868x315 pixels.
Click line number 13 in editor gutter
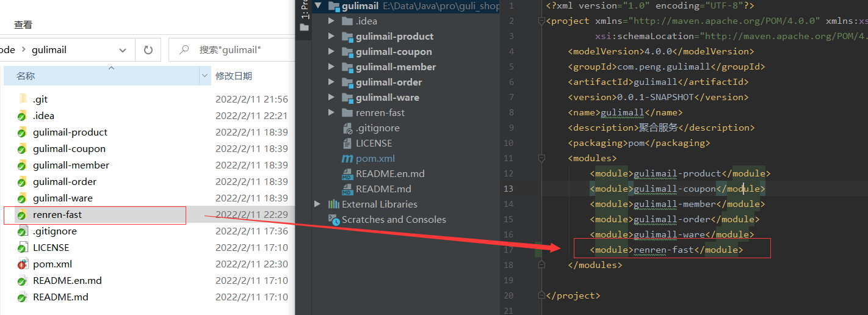click(508, 189)
